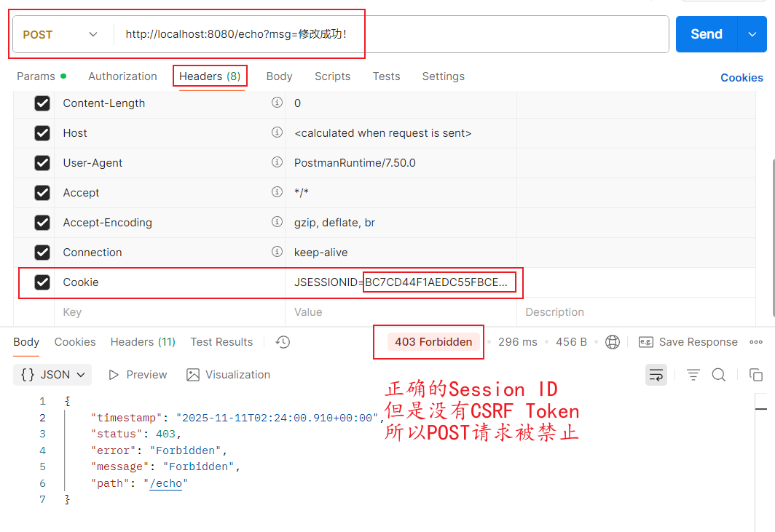Select Preview mode for the response
Image resolution: width=775 pixels, height=532 pixels.
coord(138,375)
